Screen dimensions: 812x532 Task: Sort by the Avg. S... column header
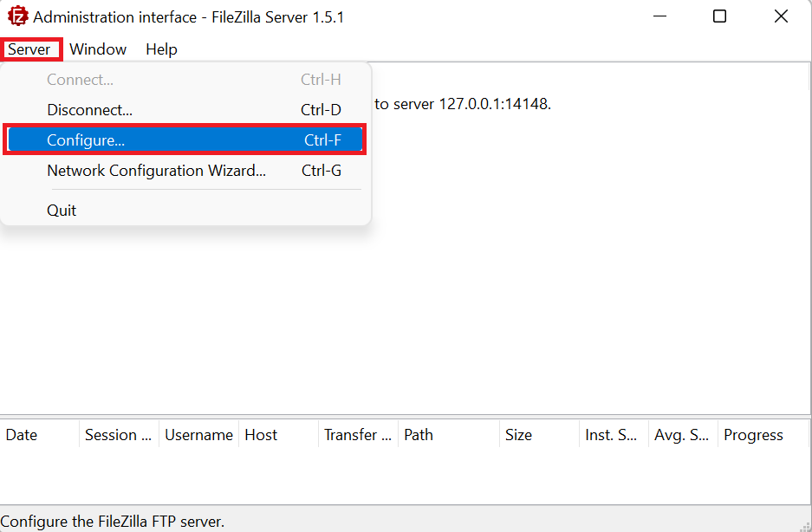tap(684, 435)
